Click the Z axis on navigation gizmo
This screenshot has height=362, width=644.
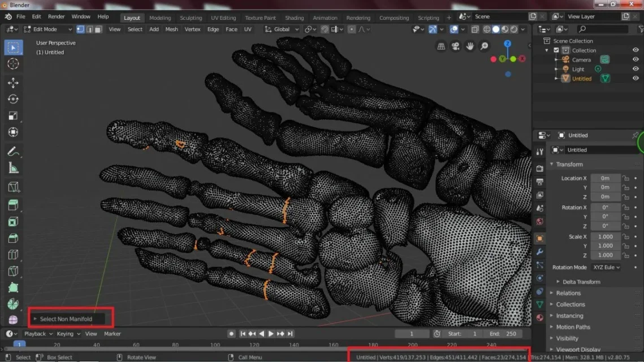click(x=508, y=44)
